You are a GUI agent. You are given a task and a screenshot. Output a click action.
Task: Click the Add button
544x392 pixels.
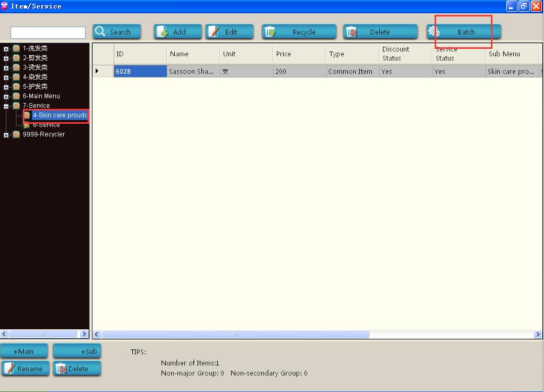pyautogui.click(x=177, y=31)
